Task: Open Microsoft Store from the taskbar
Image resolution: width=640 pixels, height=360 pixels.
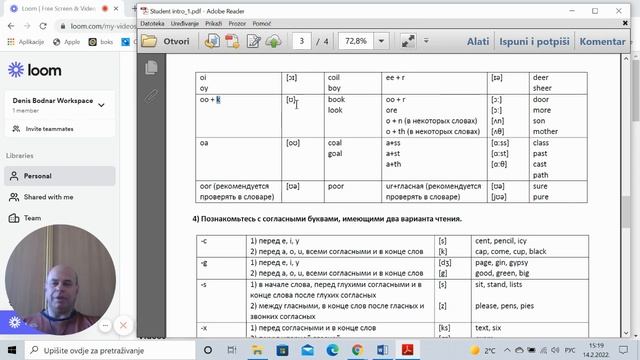Action: (x=282, y=350)
